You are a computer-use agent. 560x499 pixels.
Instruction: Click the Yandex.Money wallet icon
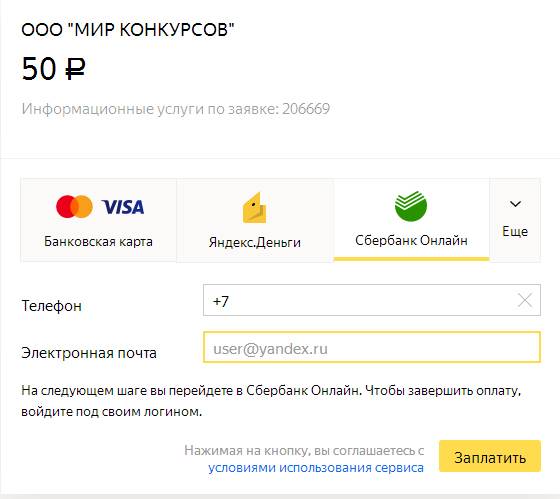pos(255,208)
